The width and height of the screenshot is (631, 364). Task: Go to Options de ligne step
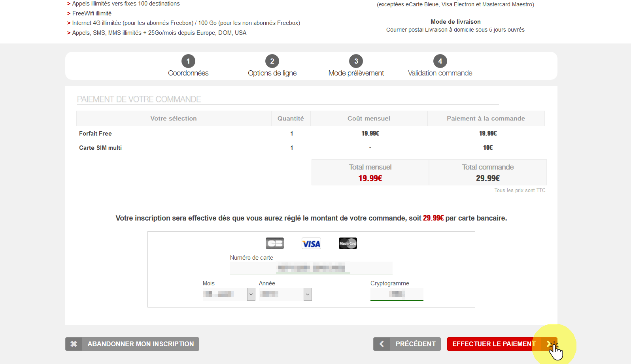[x=272, y=73]
